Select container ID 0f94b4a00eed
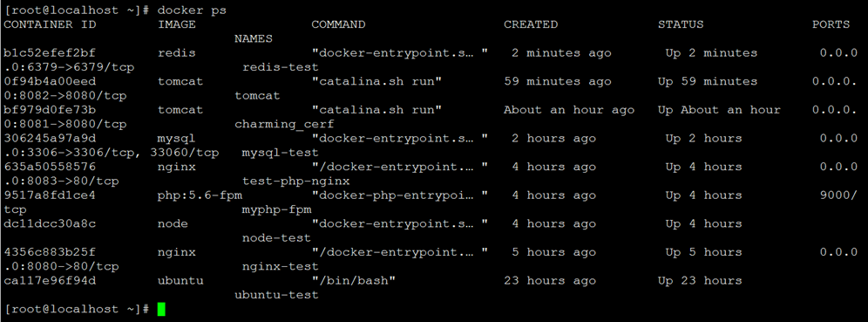Screen dimensions: 868x322 pos(50,81)
